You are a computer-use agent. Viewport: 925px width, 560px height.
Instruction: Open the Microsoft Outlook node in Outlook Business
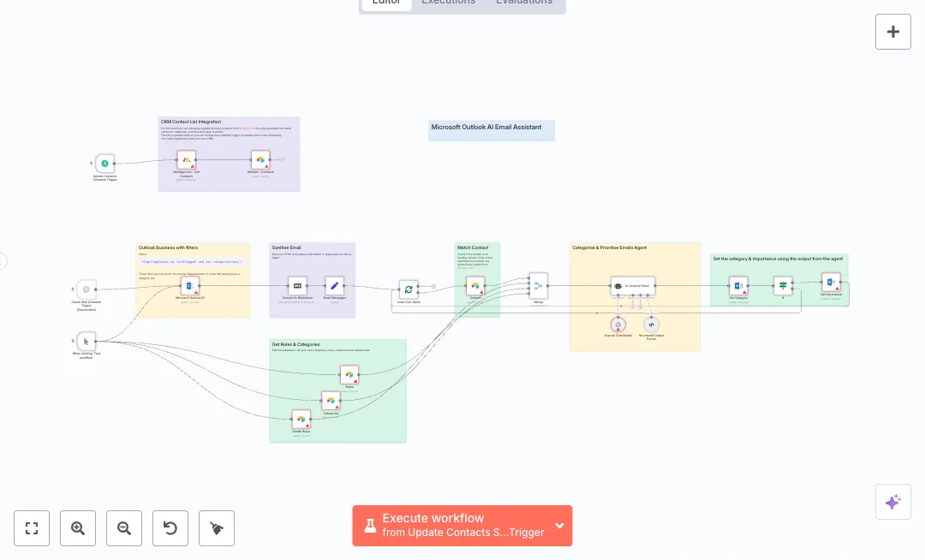[x=188, y=287]
